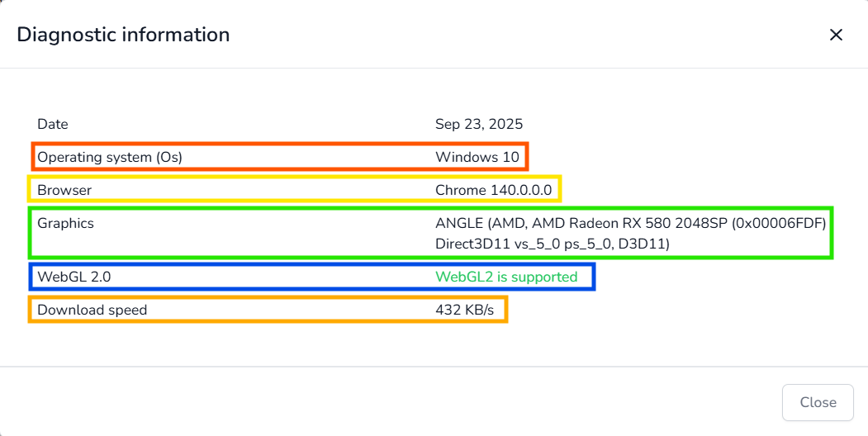Image resolution: width=868 pixels, height=436 pixels.
Task: Click the Browser row label
Action: [64, 190]
